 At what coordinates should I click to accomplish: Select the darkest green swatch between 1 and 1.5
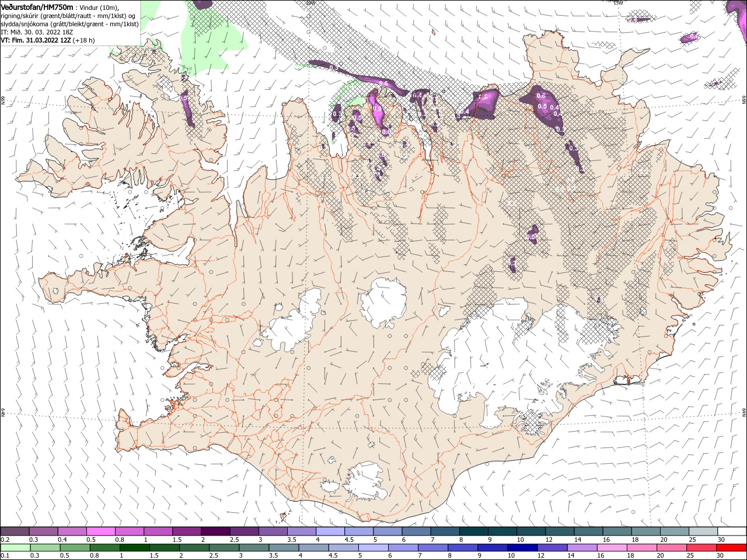point(134,547)
